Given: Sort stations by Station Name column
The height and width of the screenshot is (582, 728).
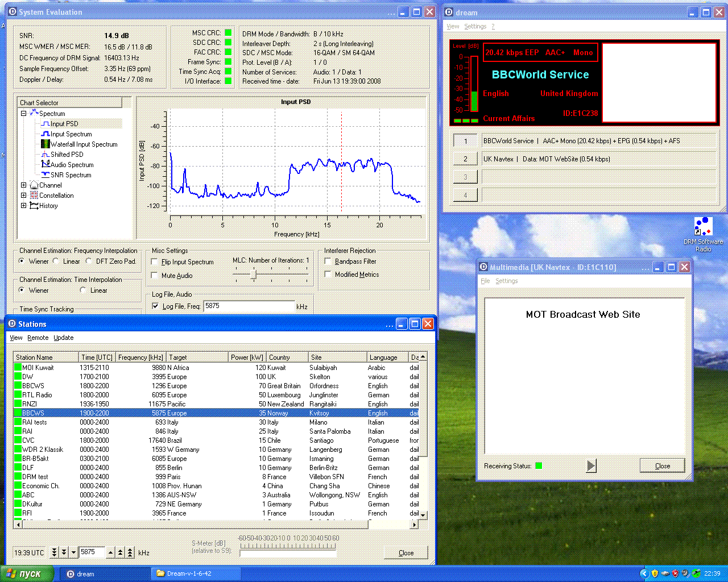Looking at the screenshot, I should [46, 357].
